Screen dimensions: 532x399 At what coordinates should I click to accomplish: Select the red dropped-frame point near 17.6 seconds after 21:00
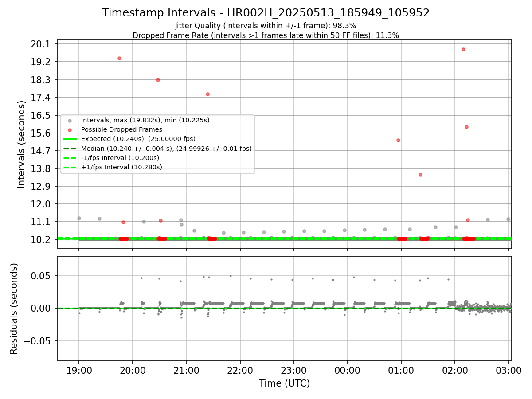click(207, 94)
